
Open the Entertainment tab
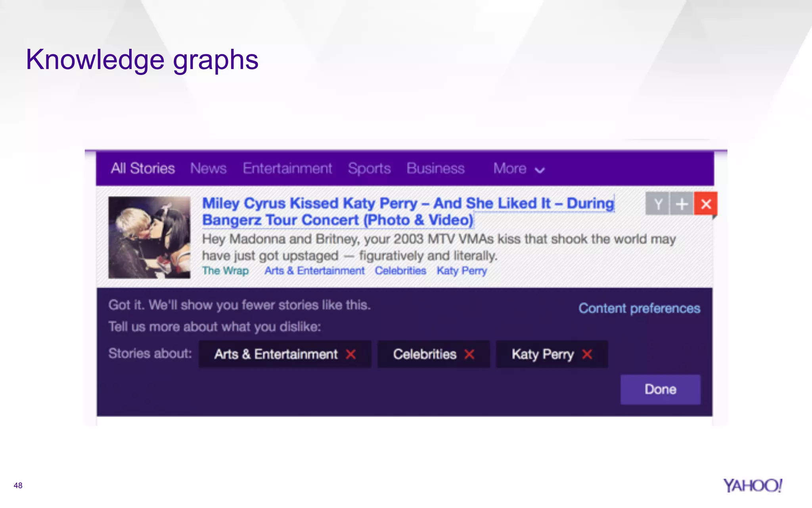pos(287,168)
